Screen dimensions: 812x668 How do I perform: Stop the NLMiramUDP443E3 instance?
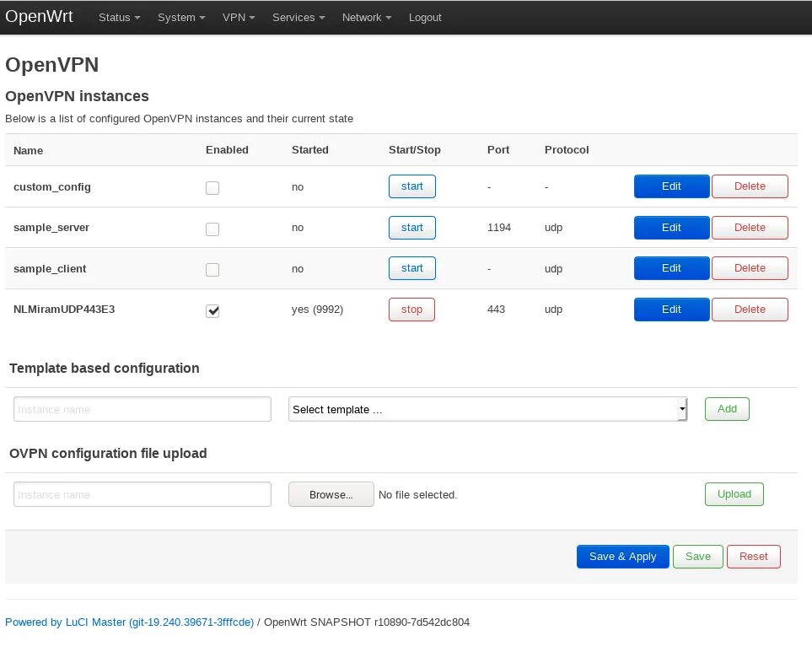point(411,309)
